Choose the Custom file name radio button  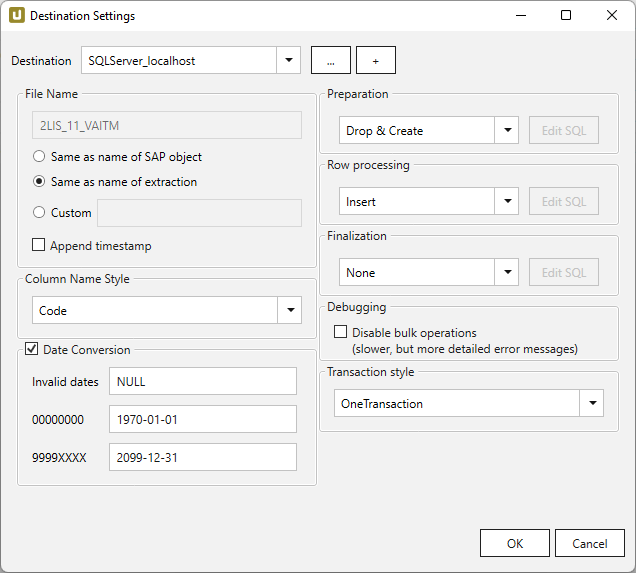[39, 212]
